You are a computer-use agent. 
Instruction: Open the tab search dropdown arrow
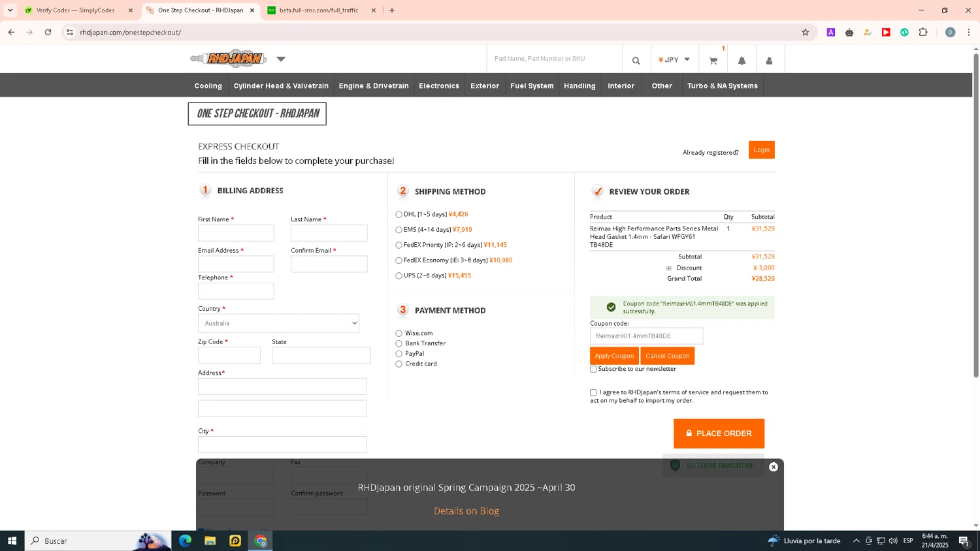pyautogui.click(x=10, y=10)
